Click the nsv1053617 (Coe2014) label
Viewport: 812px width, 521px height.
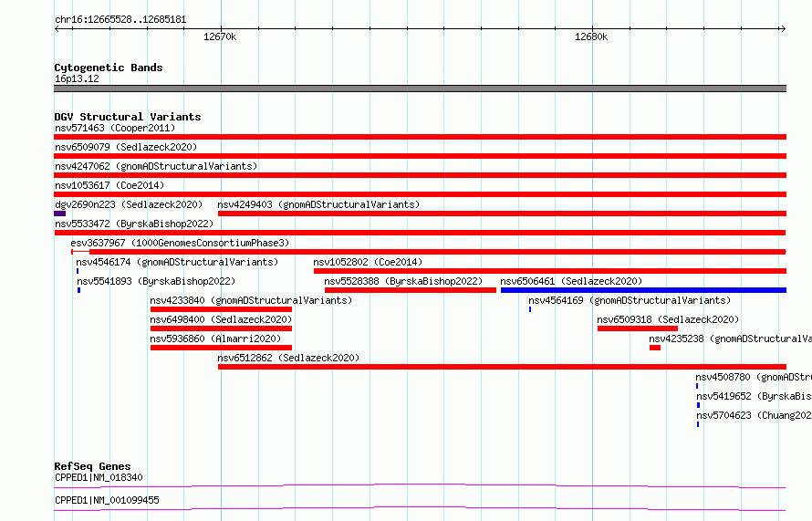[x=109, y=185]
